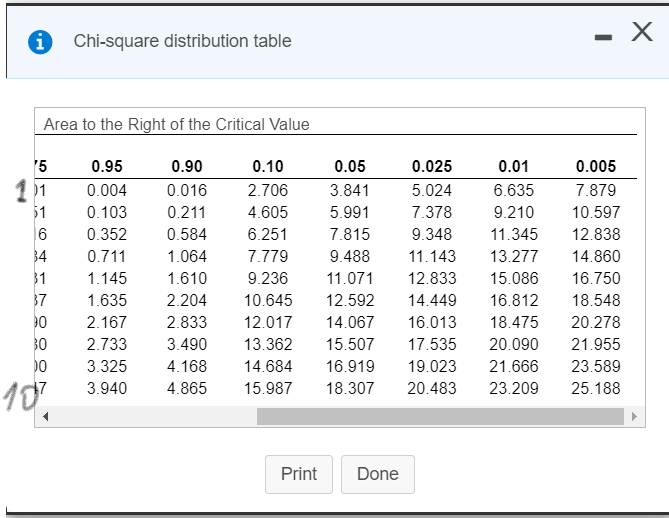Click the blue info icon

pyautogui.click(x=40, y=42)
